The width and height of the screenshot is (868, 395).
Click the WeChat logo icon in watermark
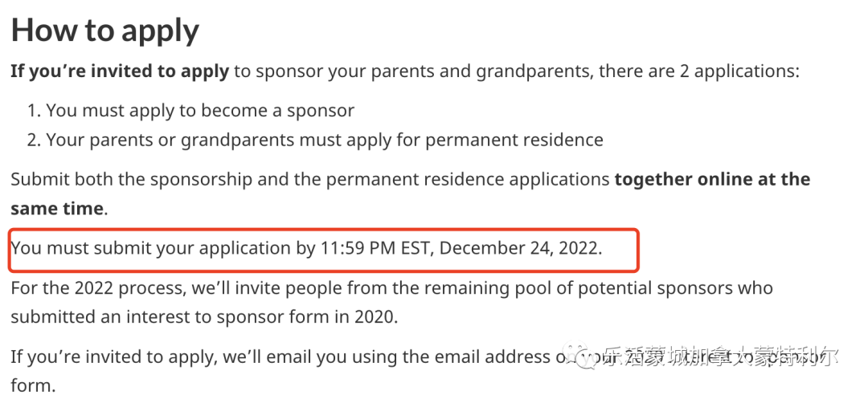coord(581,354)
